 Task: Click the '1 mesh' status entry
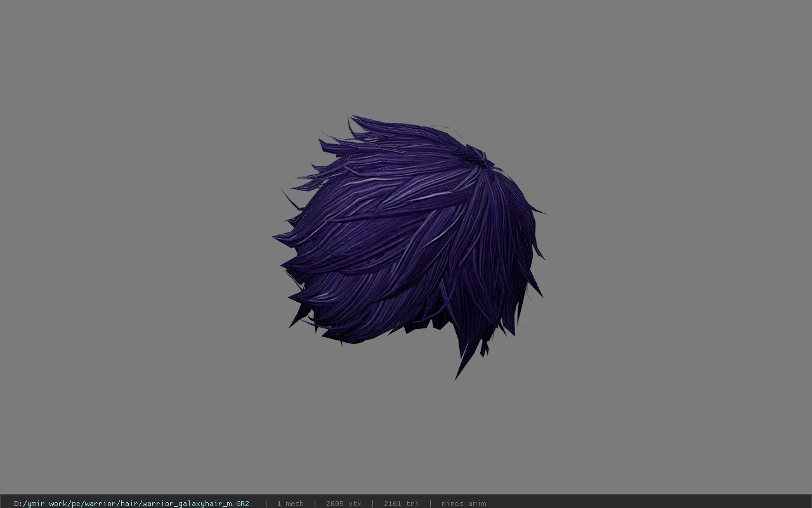[290, 504]
